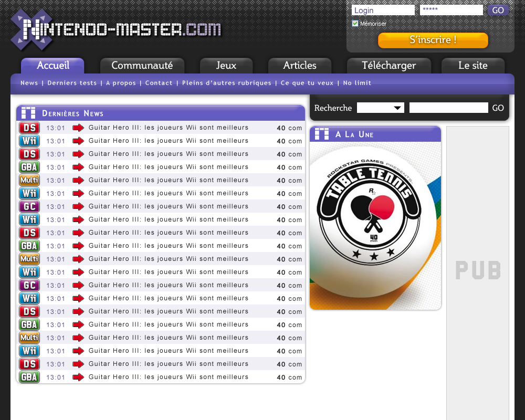
Task: Click the Ce que tu veux link
Action: [x=307, y=83]
